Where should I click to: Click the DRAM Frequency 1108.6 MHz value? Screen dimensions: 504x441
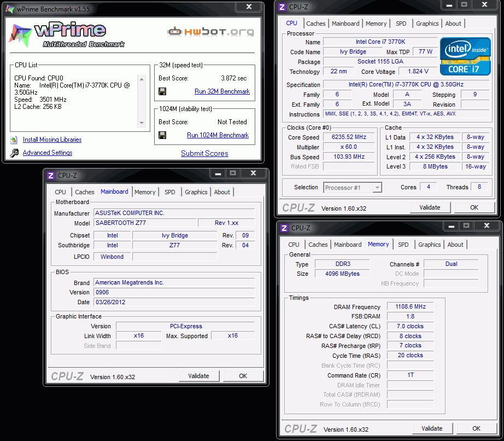point(410,307)
